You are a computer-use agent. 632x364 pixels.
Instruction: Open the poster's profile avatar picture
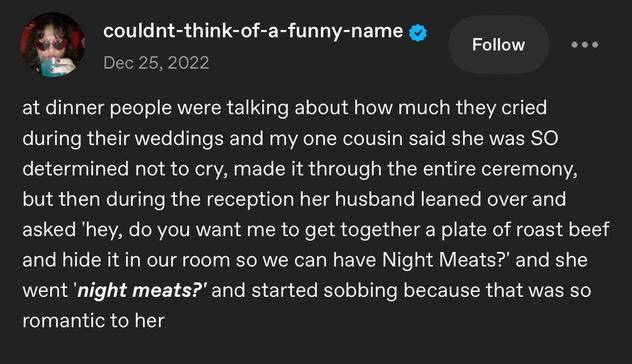pyautogui.click(x=52, y=45)
